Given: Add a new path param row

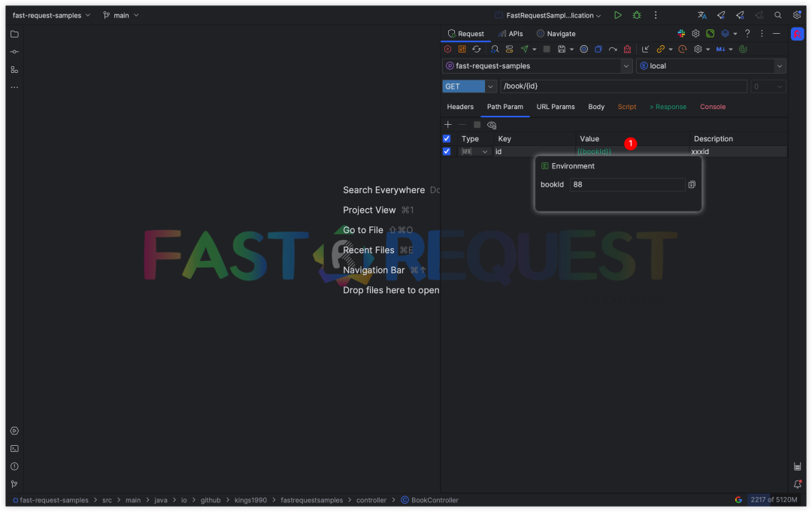Looking at the screenshot, I should click(x=448, y=125).
